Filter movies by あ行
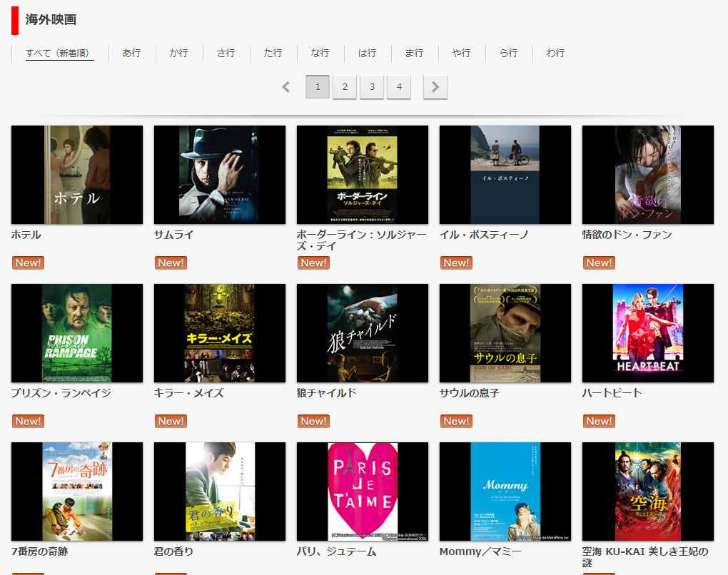Image resolution: width=728 pixels, height=575 pixels. [132, 53]
